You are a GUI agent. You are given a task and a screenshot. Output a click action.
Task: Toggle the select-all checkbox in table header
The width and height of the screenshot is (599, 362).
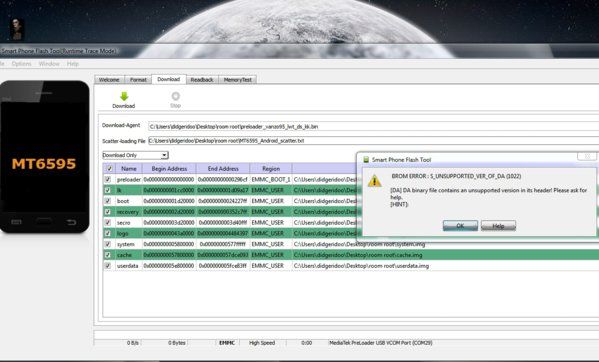pyautogui.click(x=109, y=168)
